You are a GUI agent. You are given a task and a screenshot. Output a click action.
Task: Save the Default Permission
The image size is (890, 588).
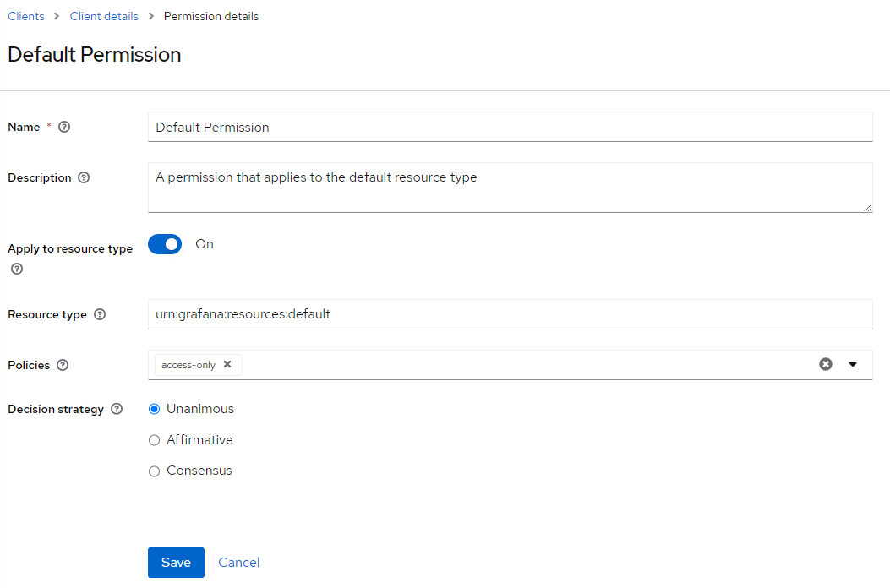point(176,562)
